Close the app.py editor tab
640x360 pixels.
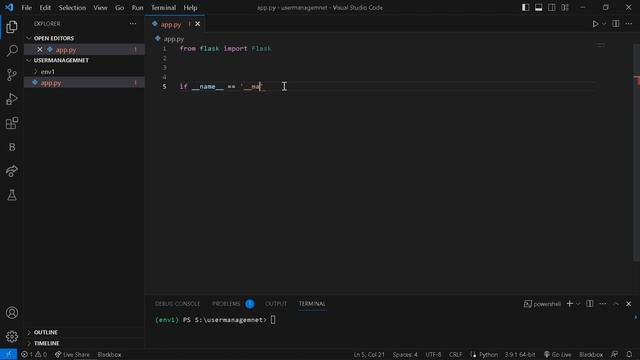coord(198,24)
